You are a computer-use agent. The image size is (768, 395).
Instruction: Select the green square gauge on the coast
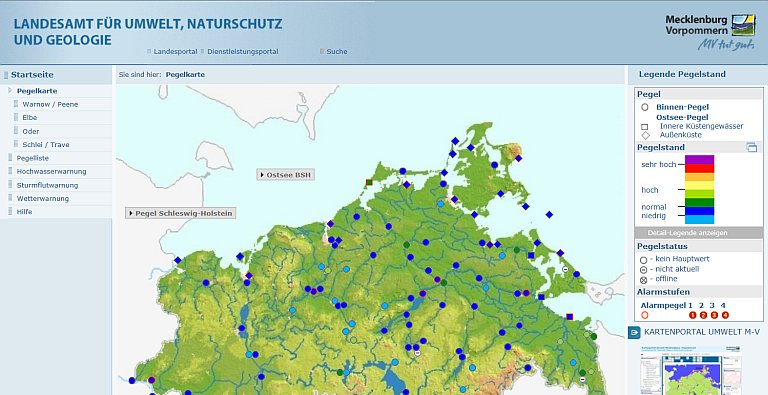(x=369, y=182)
